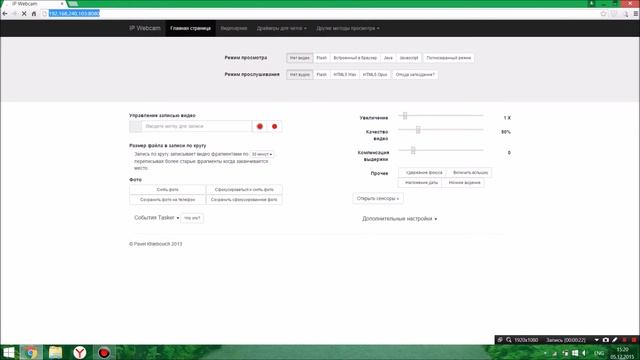Toggle 'Ночное видение' night vision
Image resolution: width=640 pixels, height=360 pixels.
point(464,183)
